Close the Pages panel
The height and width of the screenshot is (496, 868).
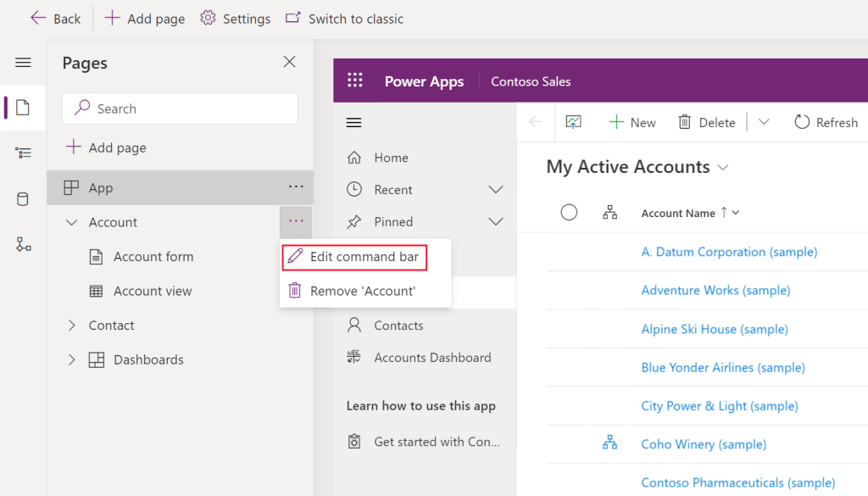pos(289,62)
